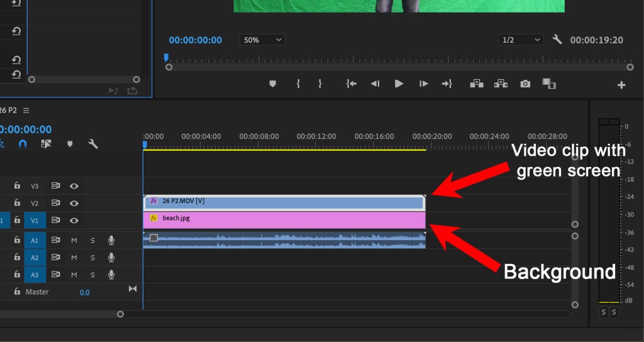This screenshot has width=644, height=342.
Task: Toggle A2 track targeting
Action: coord(35,257)
